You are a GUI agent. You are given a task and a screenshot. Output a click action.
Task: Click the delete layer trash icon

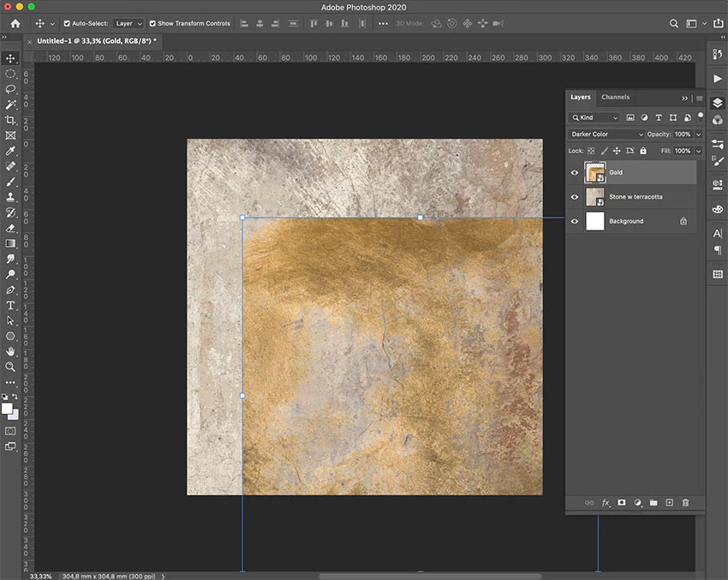tap(685, 503)
